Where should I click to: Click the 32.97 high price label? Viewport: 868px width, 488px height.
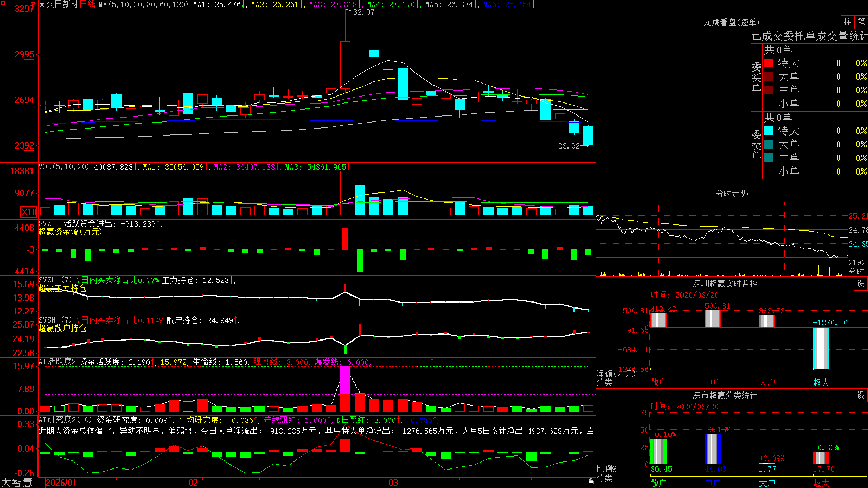363,12
